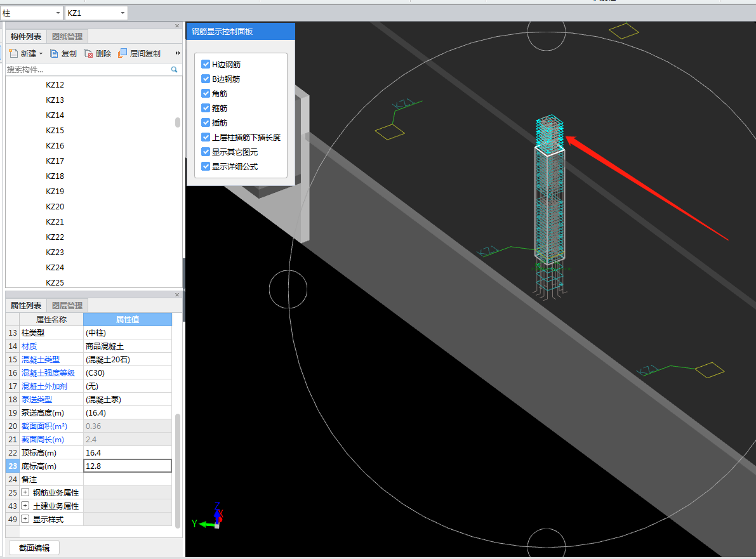This screenshot has height=559, width=756.
Task: Click the 复制 (Copy) icon in component toolbar
Action: coord(55,54)
